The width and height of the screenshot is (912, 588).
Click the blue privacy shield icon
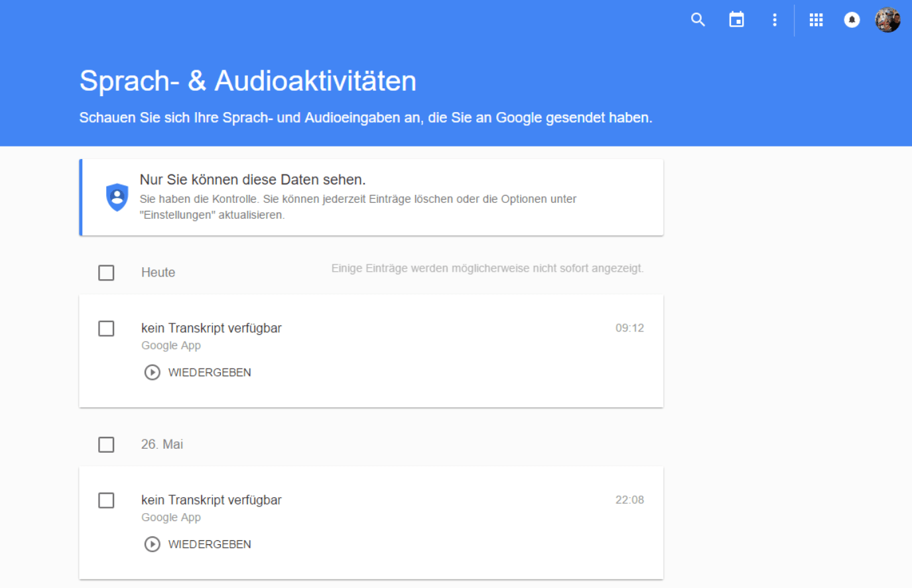coord(117,198)
